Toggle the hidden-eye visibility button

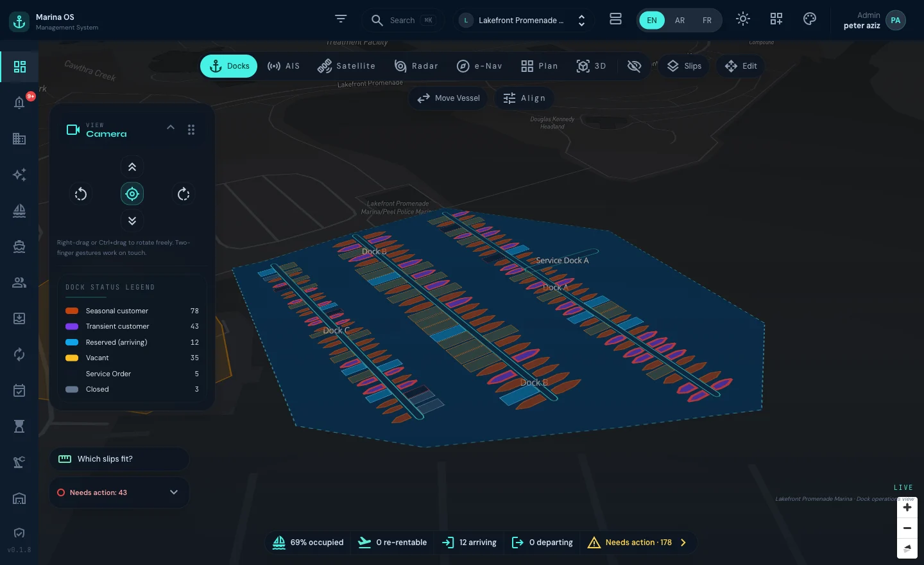(x=634, y=66)
